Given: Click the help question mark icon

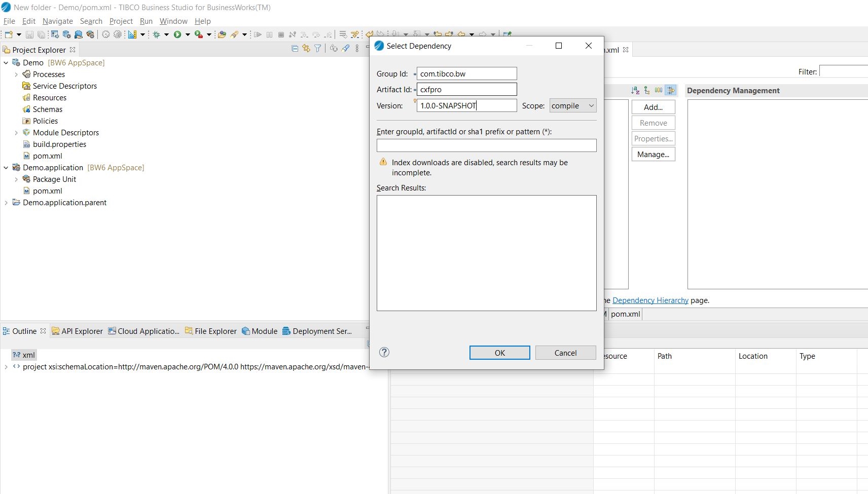Looking at the screenshot, I should (384, 352).
